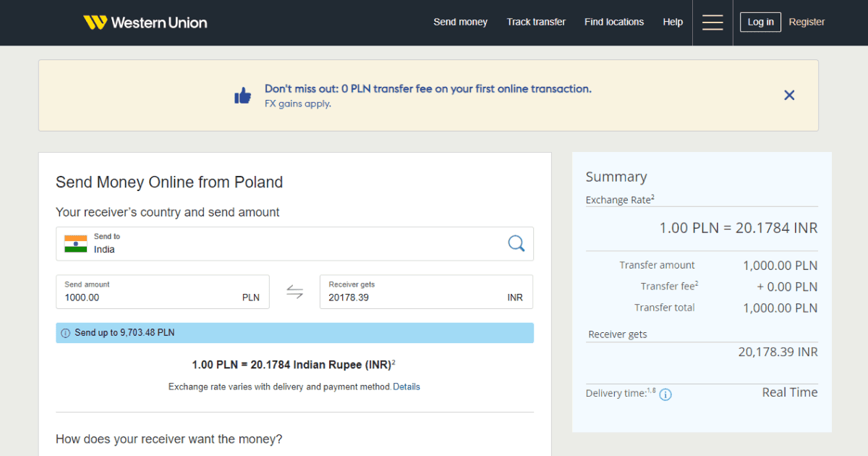868x456 pixels.
Task: Click 'How does your receiver want the money?'
Action: [169, 439]
